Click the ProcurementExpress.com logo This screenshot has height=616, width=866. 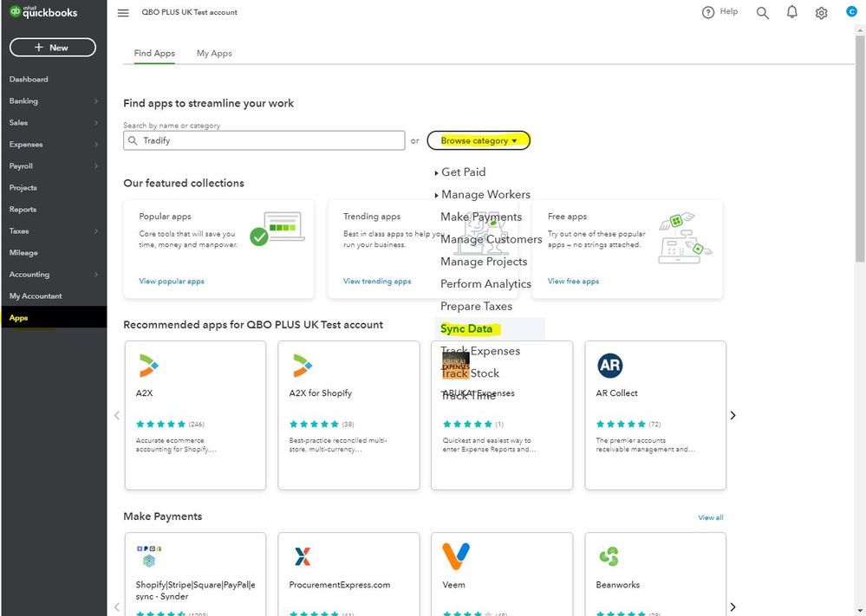coord(303,556)
